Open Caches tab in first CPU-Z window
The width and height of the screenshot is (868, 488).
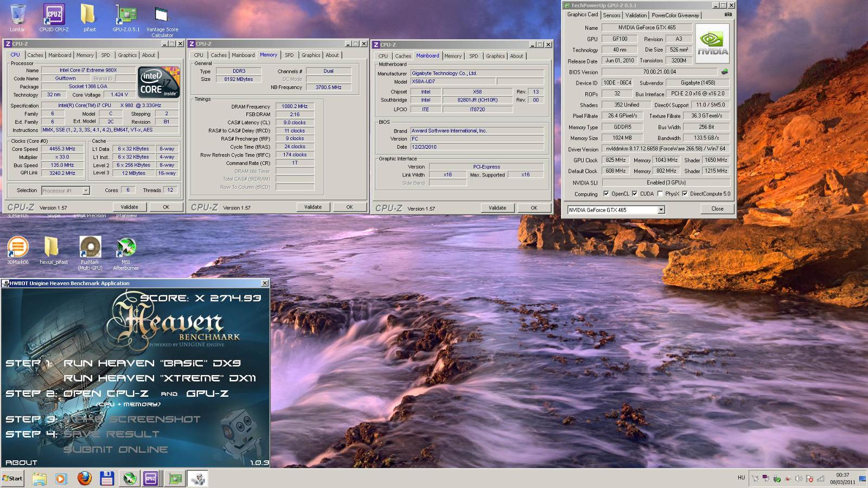pos(35,55)
